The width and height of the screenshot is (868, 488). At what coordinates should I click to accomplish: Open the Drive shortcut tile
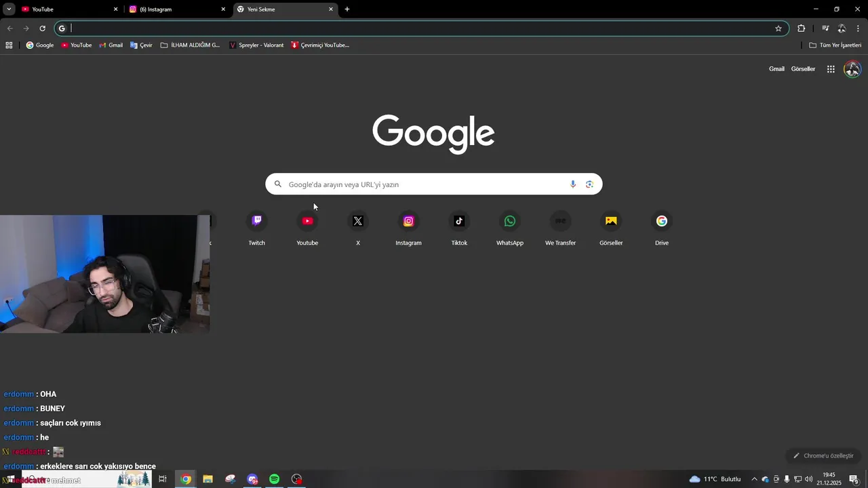(662, 228)
